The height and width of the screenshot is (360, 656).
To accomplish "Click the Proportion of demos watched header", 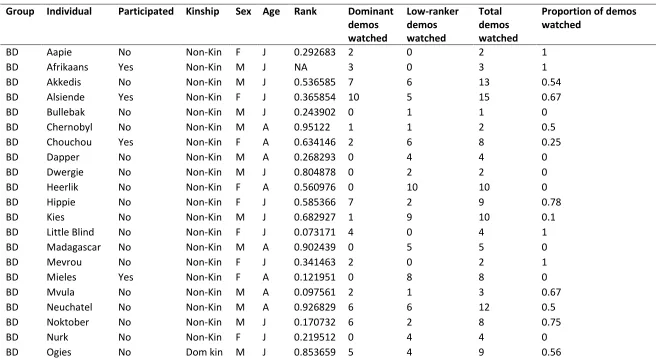I will (589, 18).
